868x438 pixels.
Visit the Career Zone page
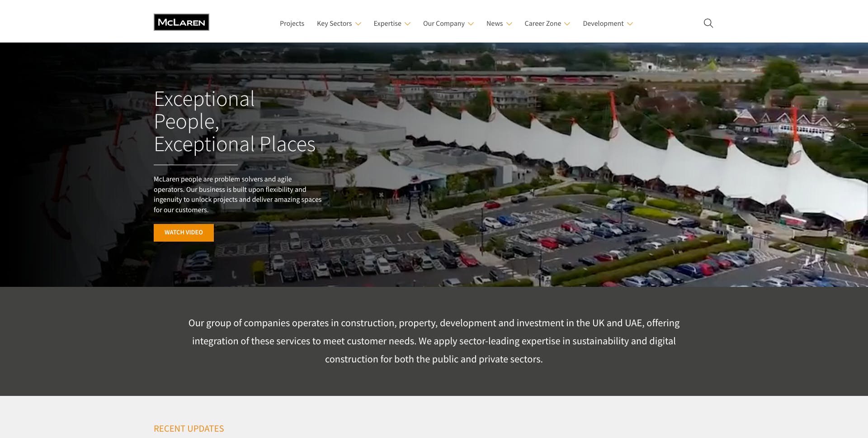542,23
